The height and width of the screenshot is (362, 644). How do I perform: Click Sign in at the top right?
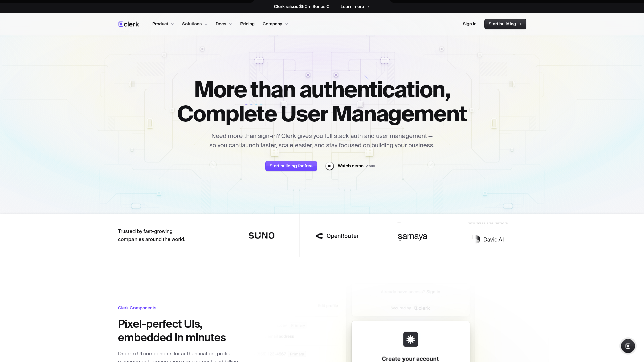469,24
